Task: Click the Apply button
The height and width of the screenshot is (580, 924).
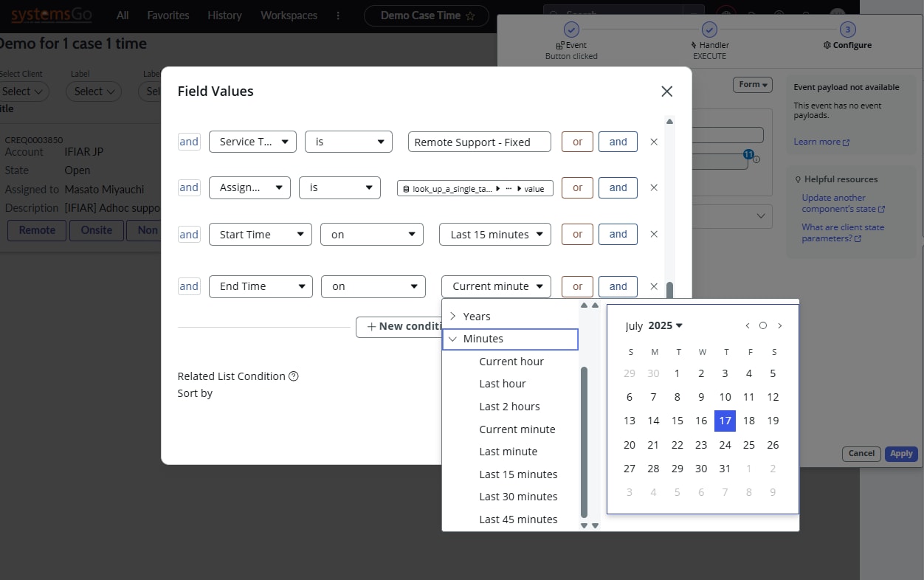Action: pos(900,454)
